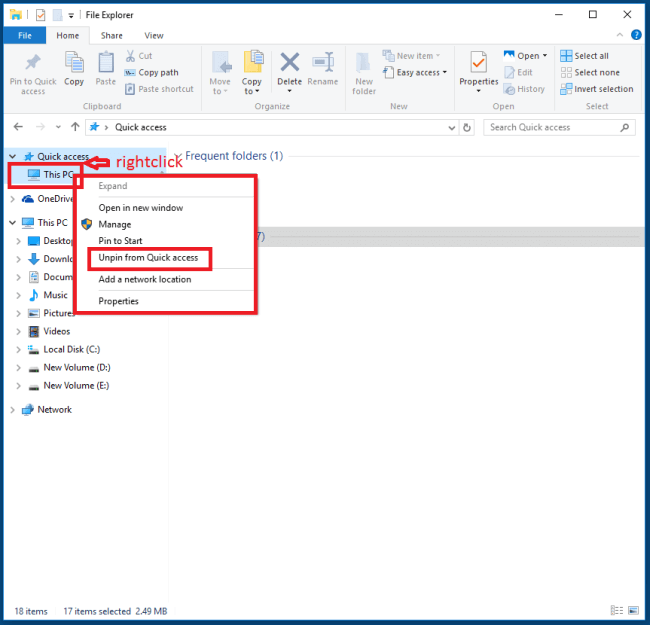Open the ribbon Open dropdown
Image resolution: width=650 pixels, height=625 pixels.
tap(525, 56)
